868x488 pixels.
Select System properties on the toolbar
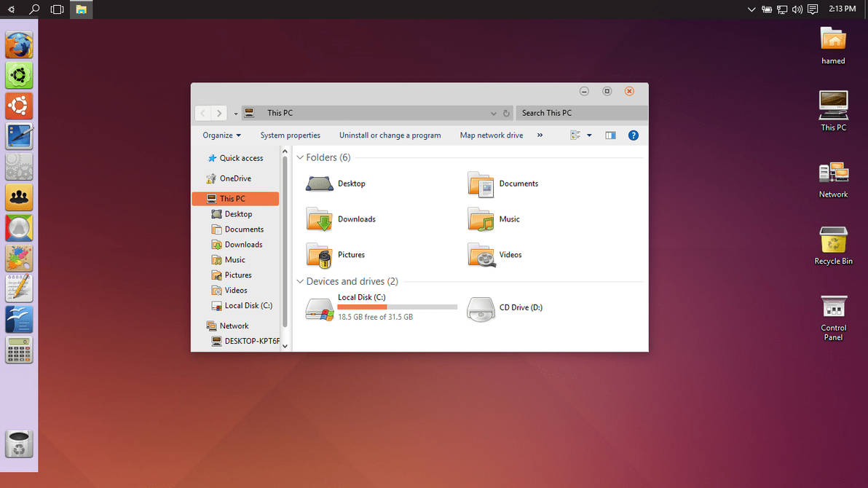[290, 135]
